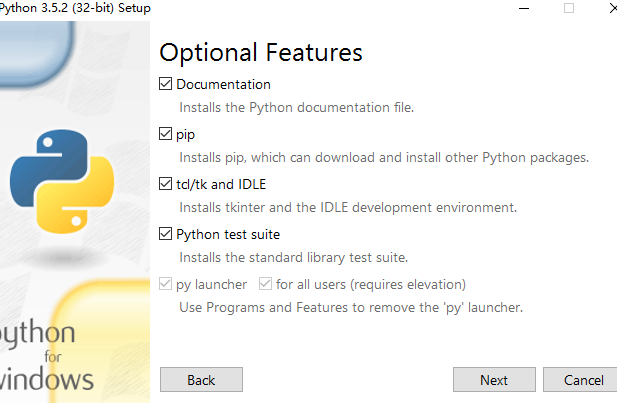The image size is (617, 403).
Task: Proceed with the Next button
Action: tap(493, 380)
